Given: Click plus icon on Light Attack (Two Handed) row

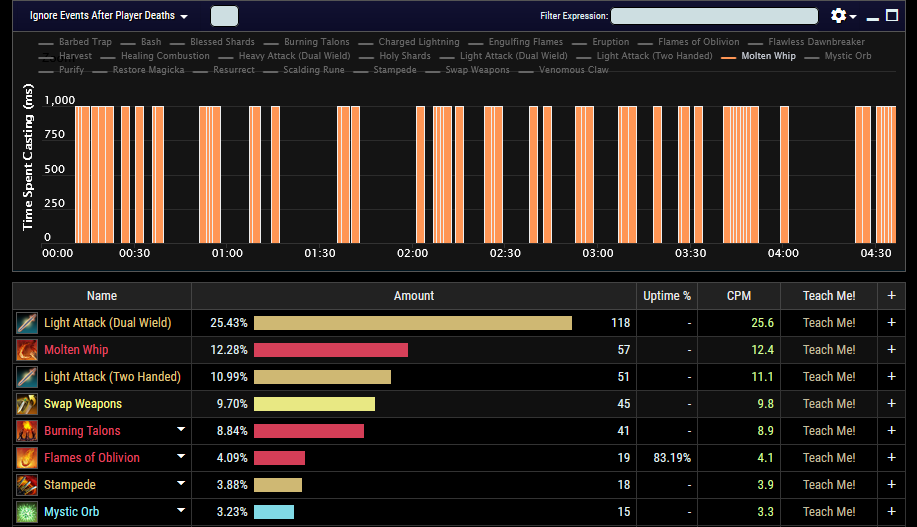Looking at the screenshot, I should [891, 376].
